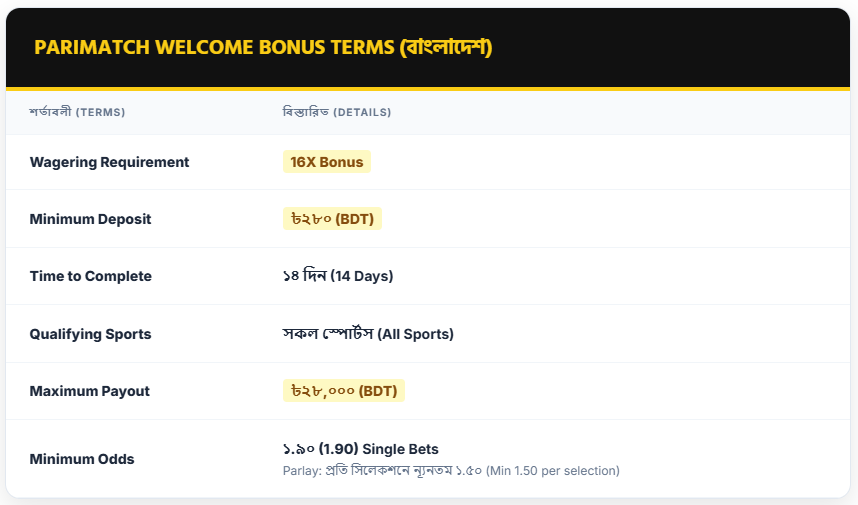Click the 16X Bonus yellow badge

click(x=327, y=162)
